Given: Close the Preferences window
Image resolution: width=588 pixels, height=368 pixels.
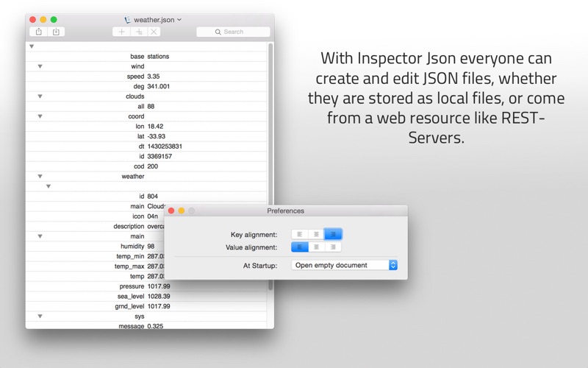Looking at the screenshot, I should click(x=171, y=210).
